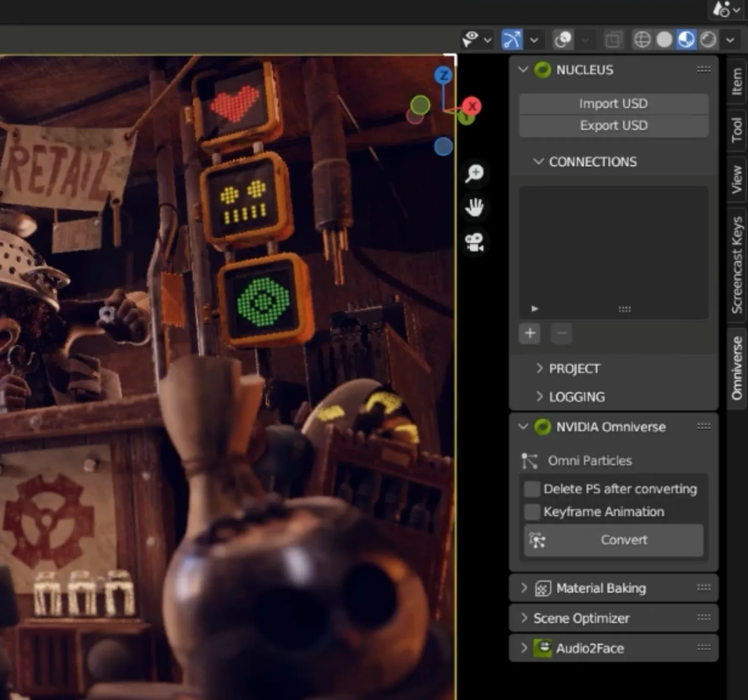The image size is (748, 700).
Task: Expand the LOGGING subpanel
Action: click(x=539, y=396)
